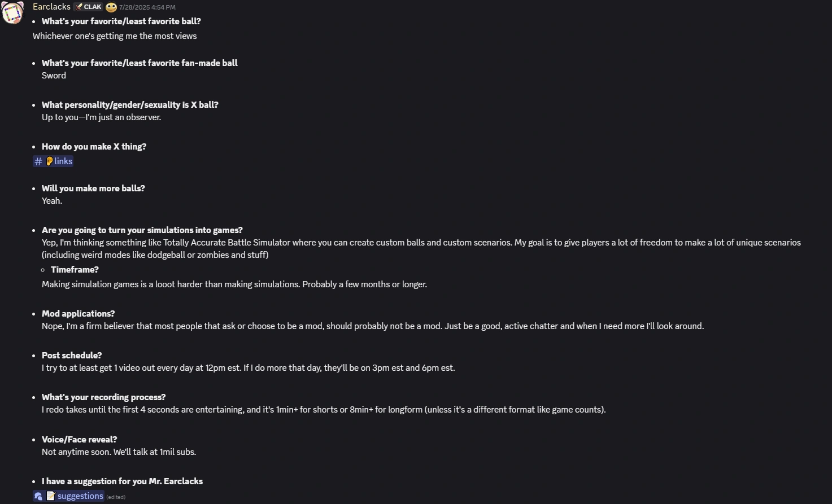Image resolution: width=832 pixels, height=504 pixels.
Task: Click the "Will you make more balls?" heading
Action: click(93, 189)
